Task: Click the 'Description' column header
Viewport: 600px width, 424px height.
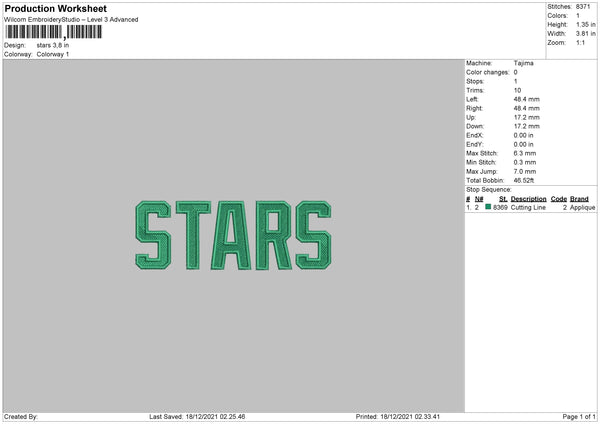Action: (x=528, y=199)
